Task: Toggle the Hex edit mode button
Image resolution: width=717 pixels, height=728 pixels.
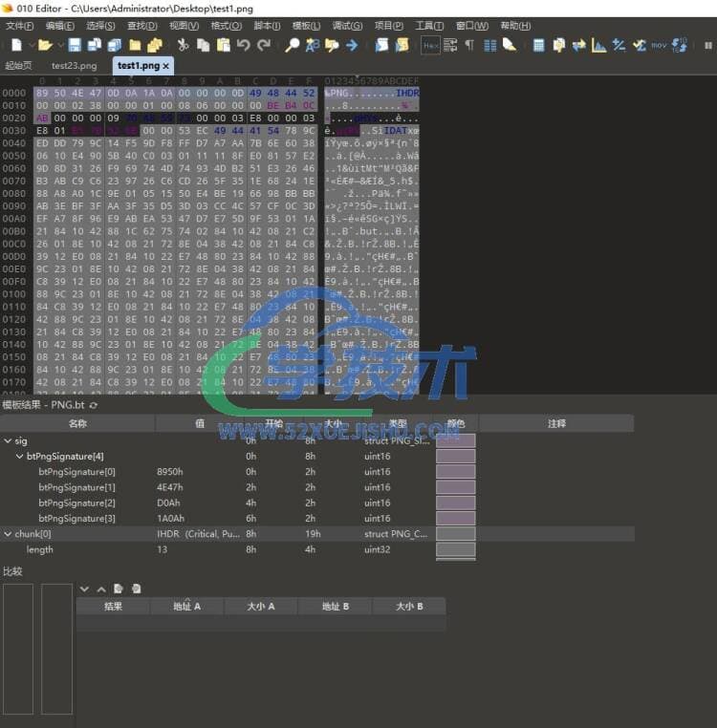Action: [x=430, y=45]
